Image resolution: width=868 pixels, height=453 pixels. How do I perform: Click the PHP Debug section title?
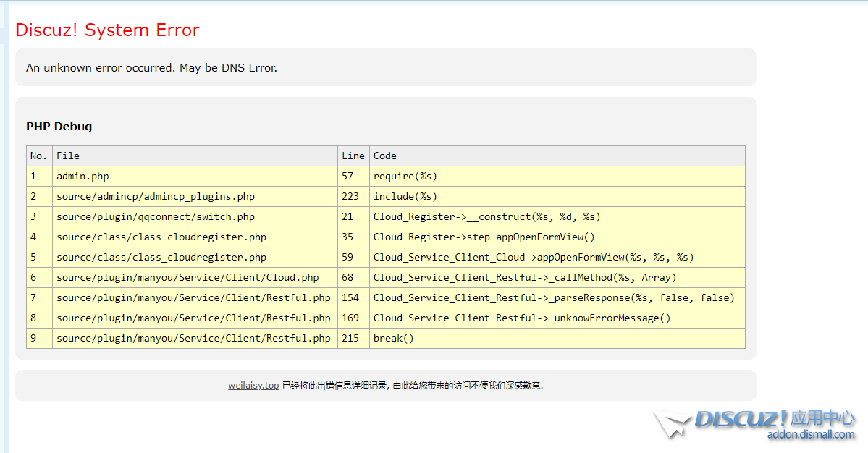59,127
